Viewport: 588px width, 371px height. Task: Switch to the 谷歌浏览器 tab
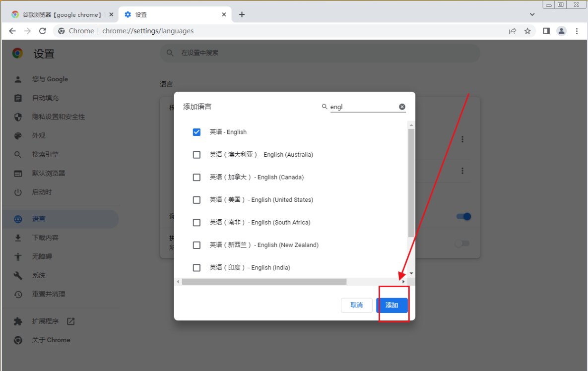60,15
